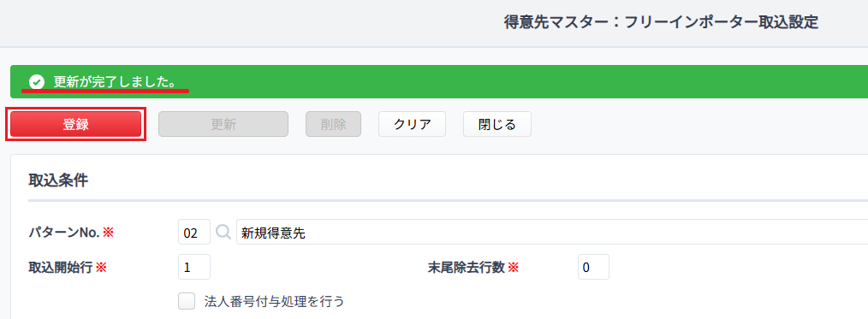868x319 pixels.
Task: Click the white checkmark icon in green banner
Action: tap(37, 82)
